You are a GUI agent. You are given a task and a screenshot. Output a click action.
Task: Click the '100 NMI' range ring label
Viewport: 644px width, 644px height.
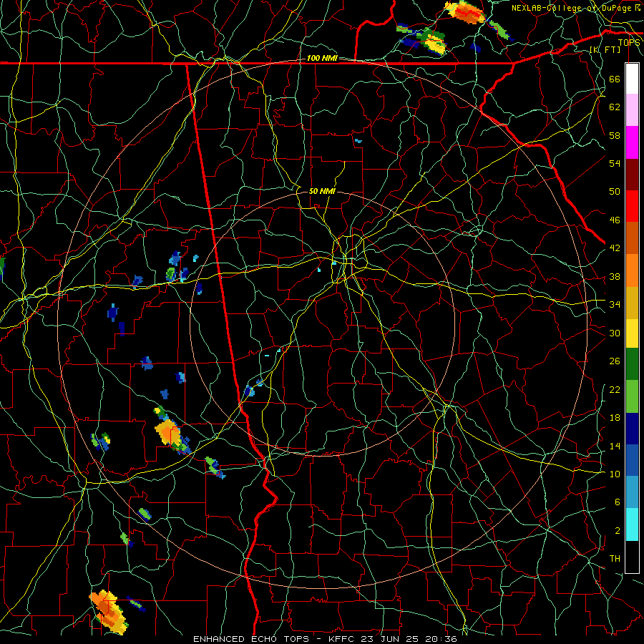[x=322, y=58]
